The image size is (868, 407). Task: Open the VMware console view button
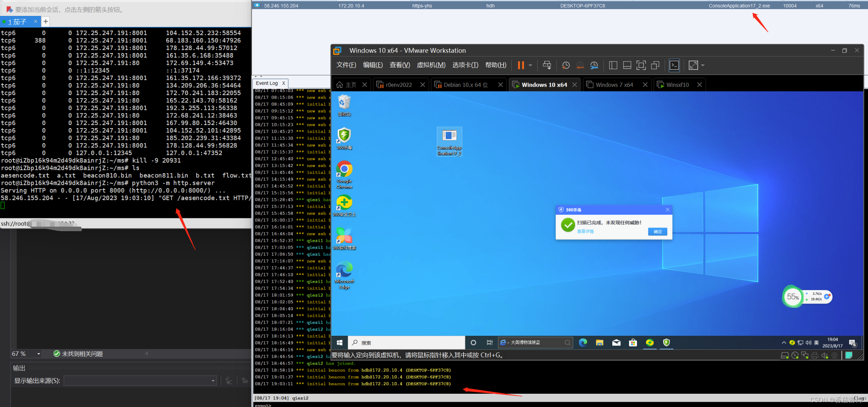[674, 65]
